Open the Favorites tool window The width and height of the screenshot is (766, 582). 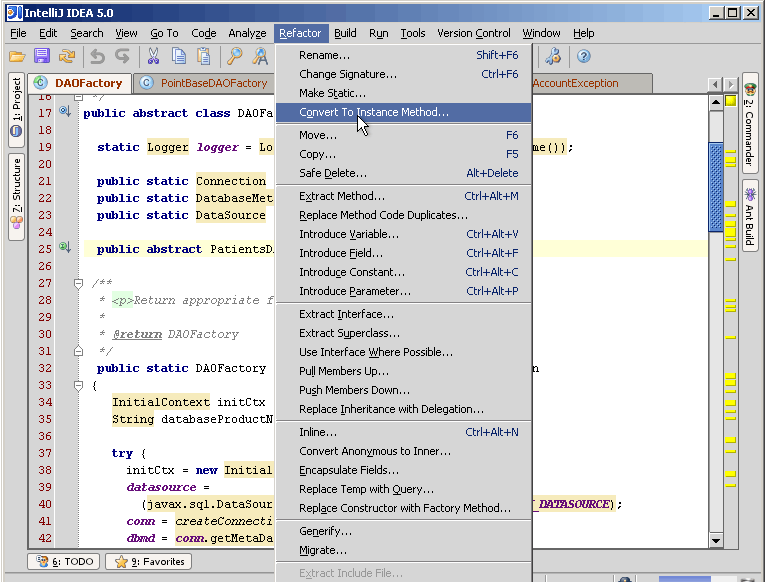coord(149,561)
